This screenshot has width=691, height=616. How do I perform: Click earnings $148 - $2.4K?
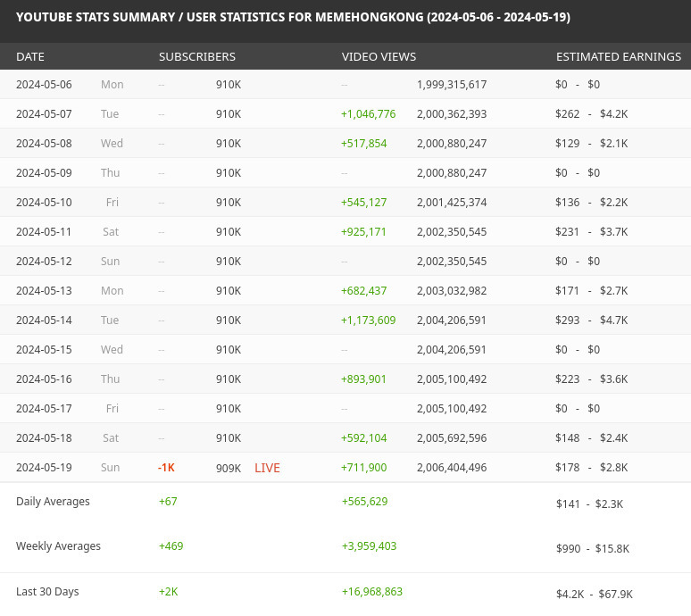point(591,439)
